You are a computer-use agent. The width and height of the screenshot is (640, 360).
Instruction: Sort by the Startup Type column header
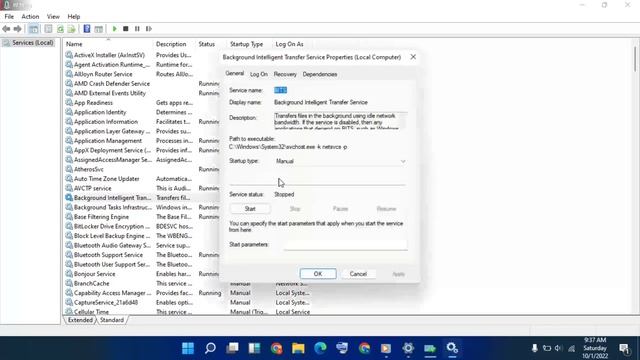(247, 44)
